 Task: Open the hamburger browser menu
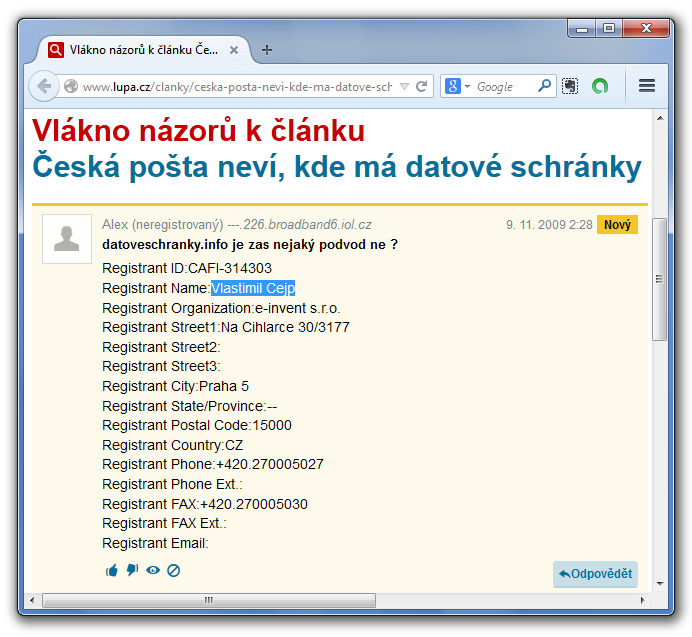(647, 86)
